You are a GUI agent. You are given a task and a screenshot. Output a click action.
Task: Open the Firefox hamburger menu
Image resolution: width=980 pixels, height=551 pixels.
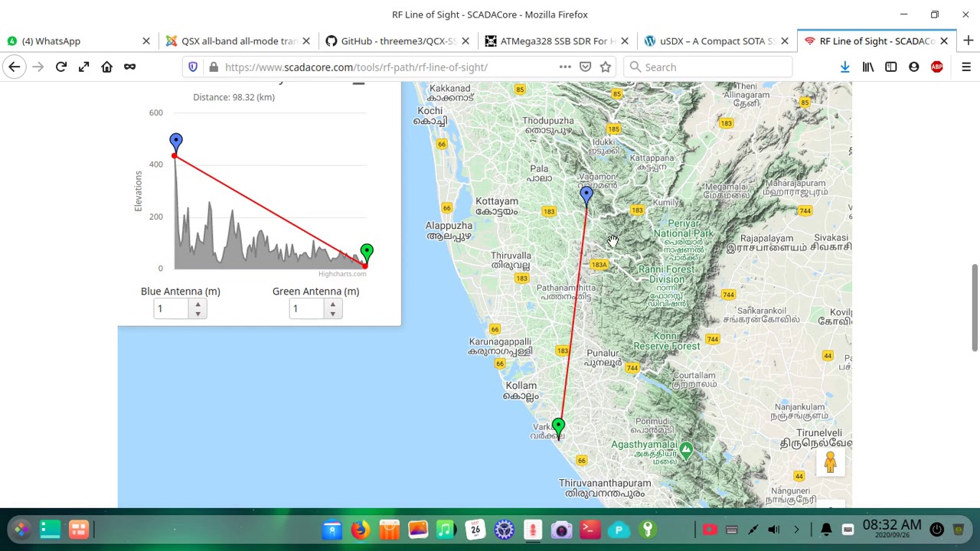coord(966,67)
